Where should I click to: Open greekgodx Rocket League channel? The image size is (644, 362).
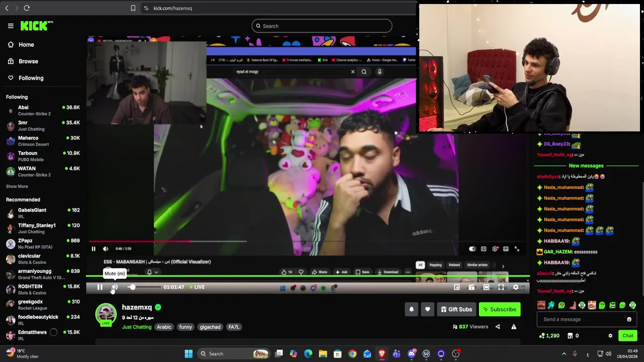43,305
